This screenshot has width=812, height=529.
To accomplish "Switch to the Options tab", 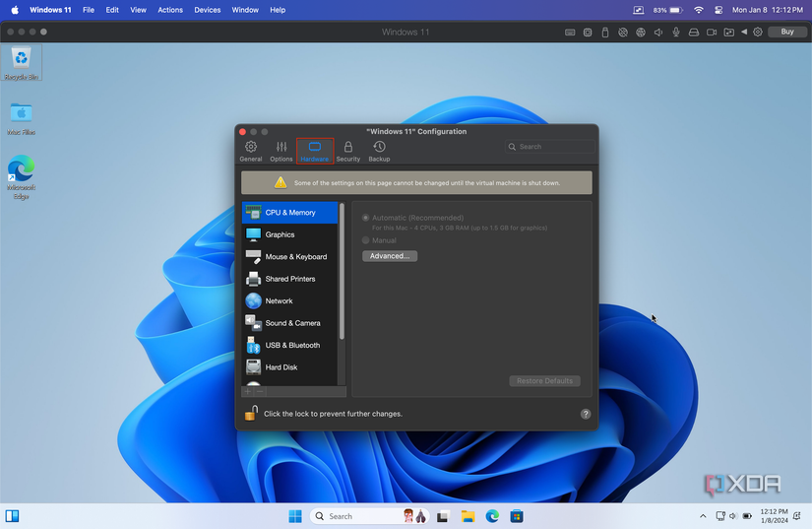I will coord(281,152).
